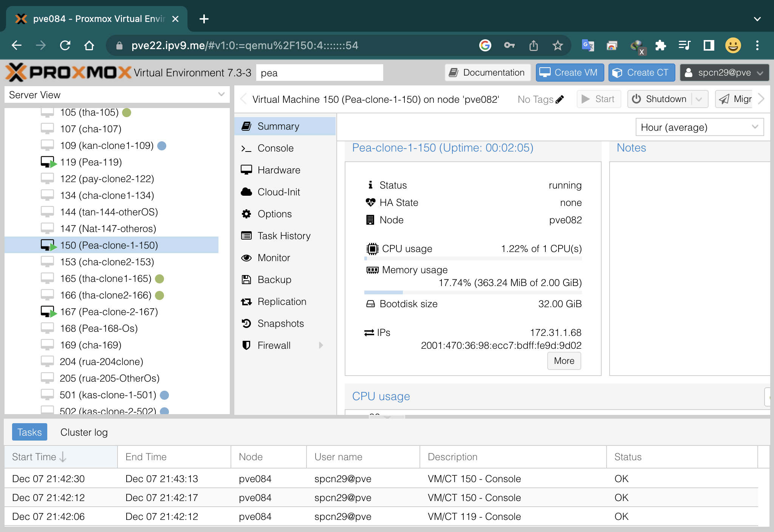
Task: Open the Hardware tab
Action: coord(285,170)
